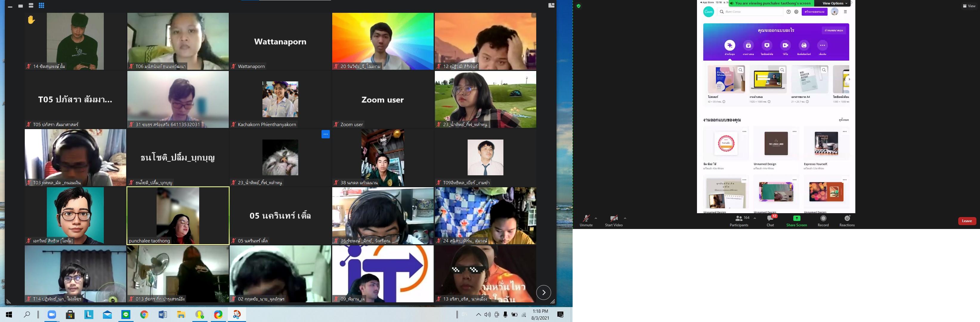Select the Print products category icon

[804, 45]
